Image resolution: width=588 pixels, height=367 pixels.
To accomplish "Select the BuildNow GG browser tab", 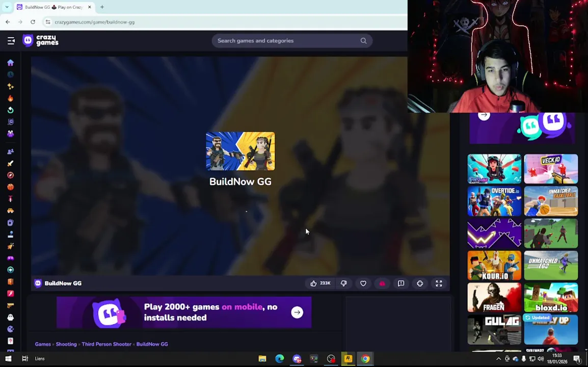I will coord(54,7).
